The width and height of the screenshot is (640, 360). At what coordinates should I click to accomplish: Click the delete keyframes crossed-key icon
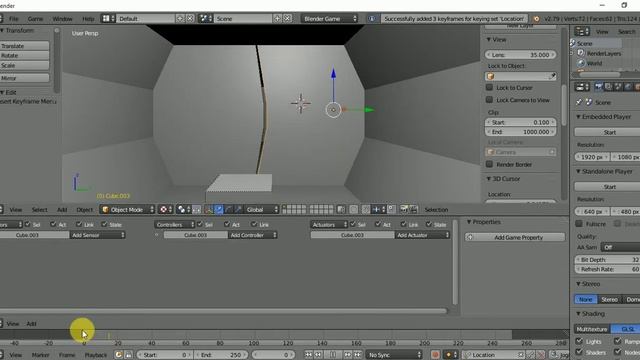coord(540,355)
